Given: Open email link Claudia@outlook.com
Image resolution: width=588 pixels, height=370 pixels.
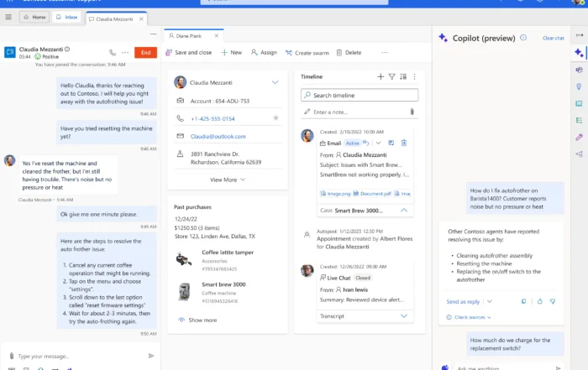Looking at the screenshot, I should coord(218,136).
